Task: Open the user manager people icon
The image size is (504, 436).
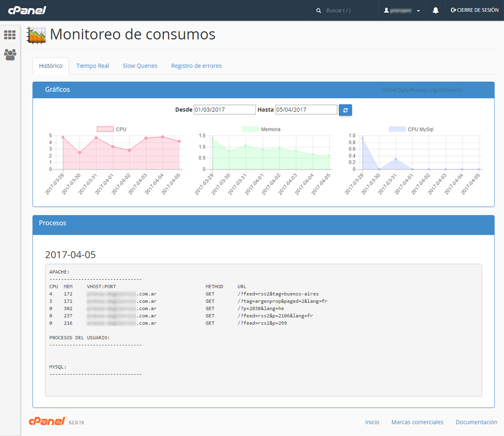Action: coord(10,54)
